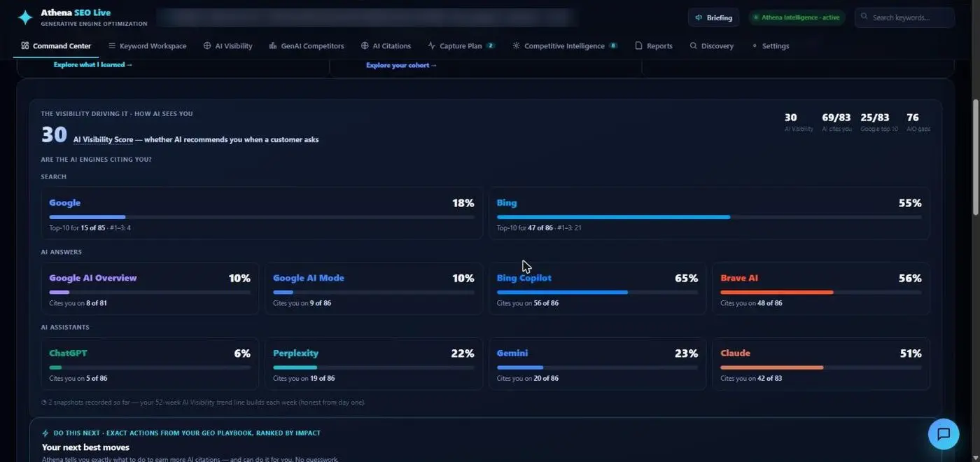This screenshot has width=980, height=462.
Task: Click the magnifier icon in keyword search
Action: tap(865, 17)
